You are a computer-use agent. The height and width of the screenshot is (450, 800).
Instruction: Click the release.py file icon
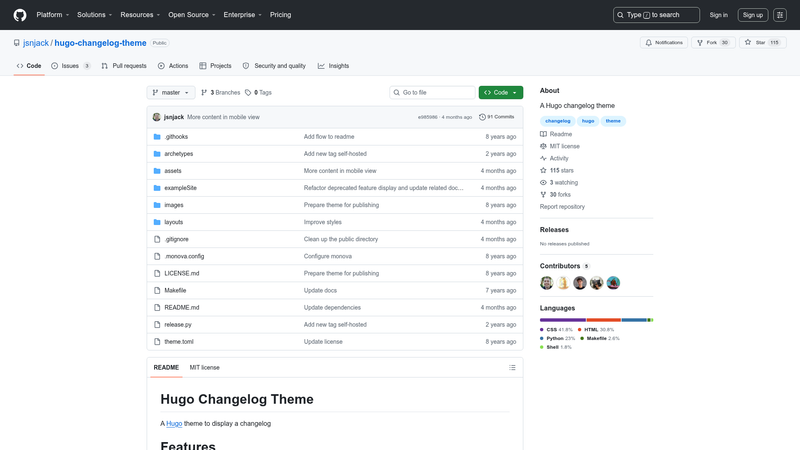(x=157, y=324)
